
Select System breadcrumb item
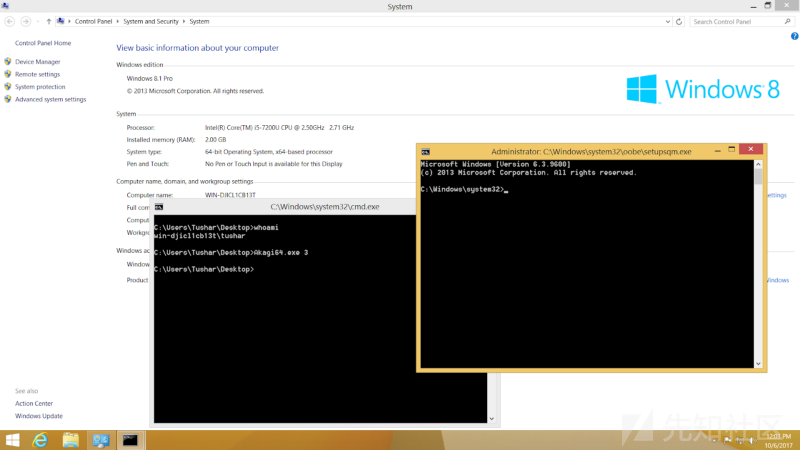pyautogui.click(x=199, y=21)
